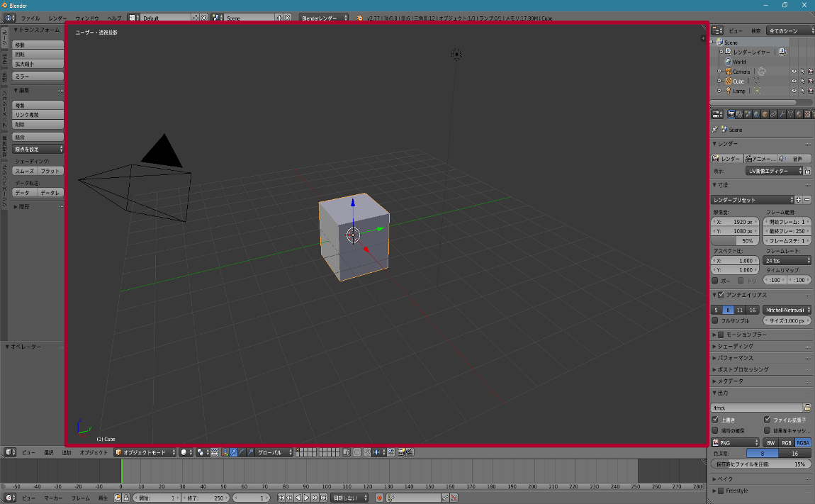Open the ファイル menu
815x504 pixels.
click(30, 17)
